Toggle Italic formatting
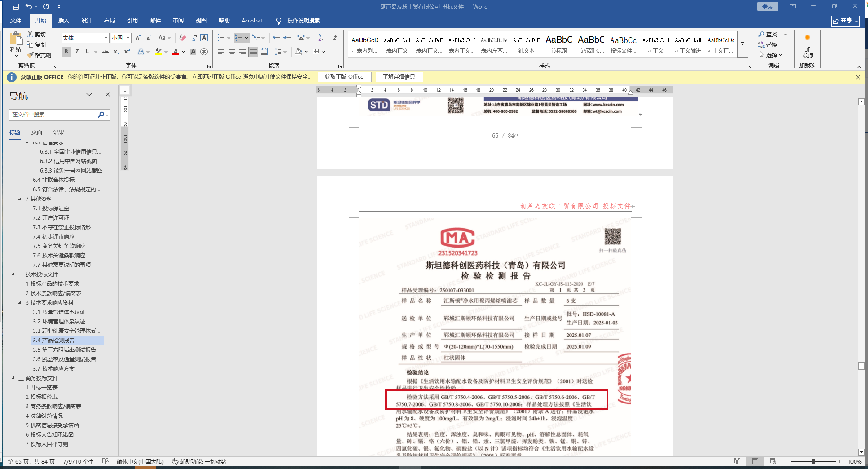868x469 pixels. point(77,52)
